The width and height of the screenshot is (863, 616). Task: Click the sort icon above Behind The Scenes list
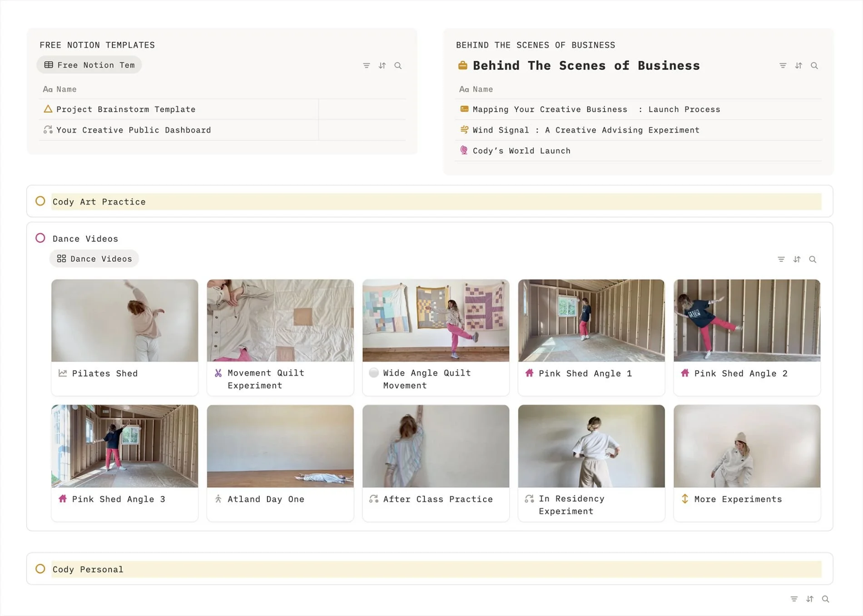coord(798,65)
